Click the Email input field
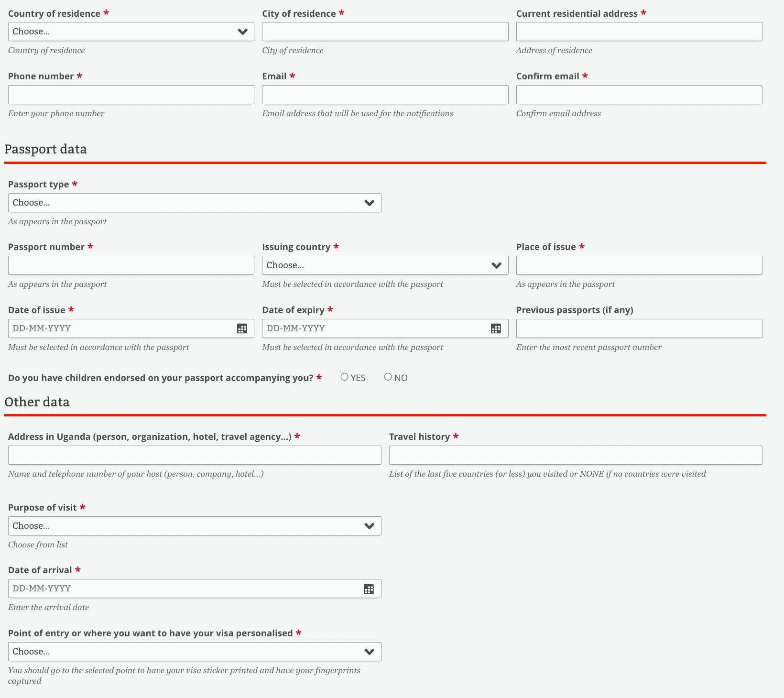This screenshot has width=784, height=698. click(385, 95)
